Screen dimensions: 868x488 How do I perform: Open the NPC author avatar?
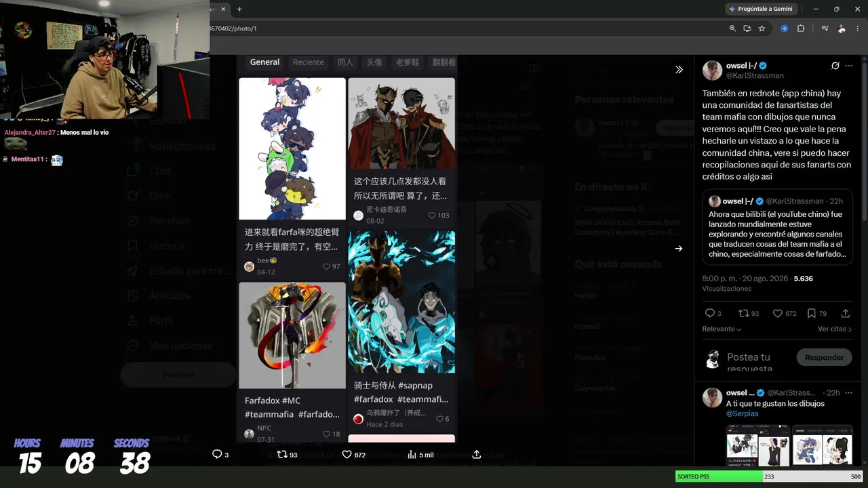tap(249, 434)
